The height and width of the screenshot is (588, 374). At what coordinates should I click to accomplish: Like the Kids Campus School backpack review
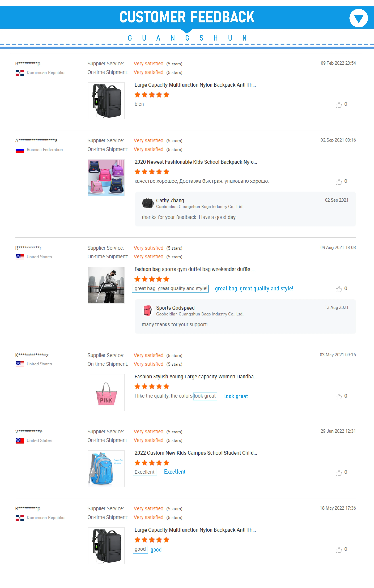point(339,473)
